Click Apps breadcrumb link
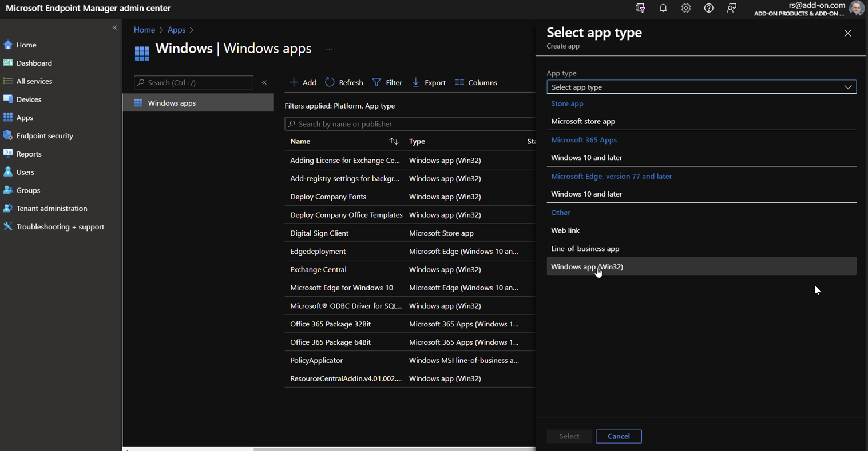Image resolution: width=868 pixels, height=451 pixels. (176, 30)
